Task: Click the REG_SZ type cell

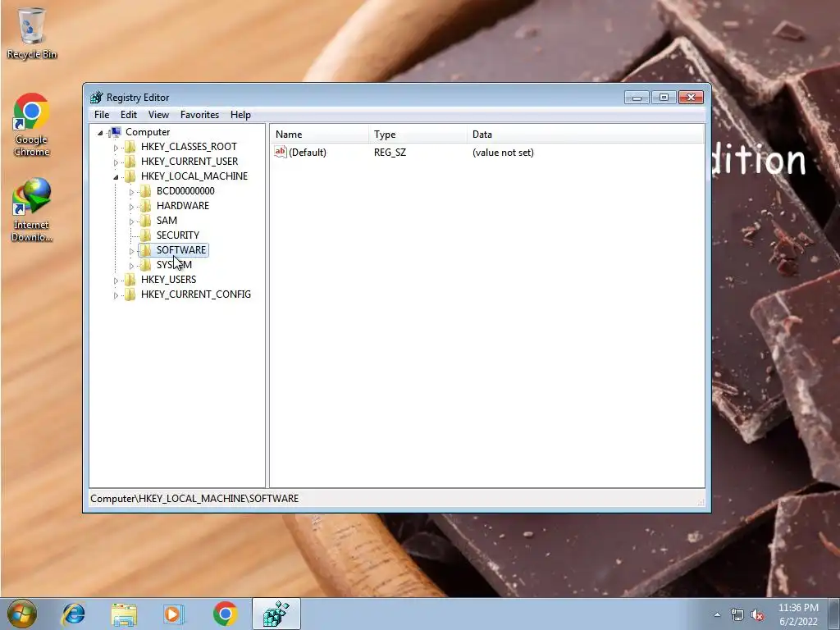Action: coord(390,153)
